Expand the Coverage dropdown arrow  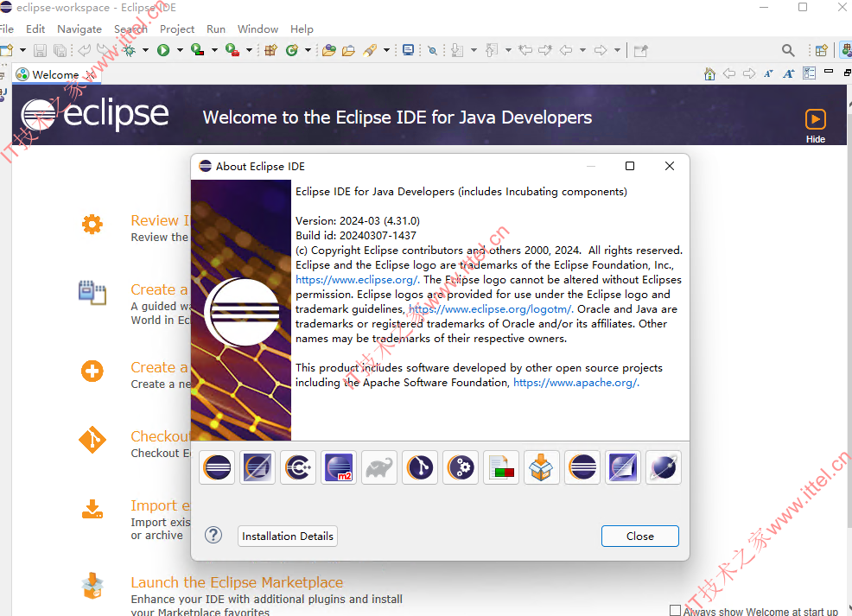click(214, 50)
